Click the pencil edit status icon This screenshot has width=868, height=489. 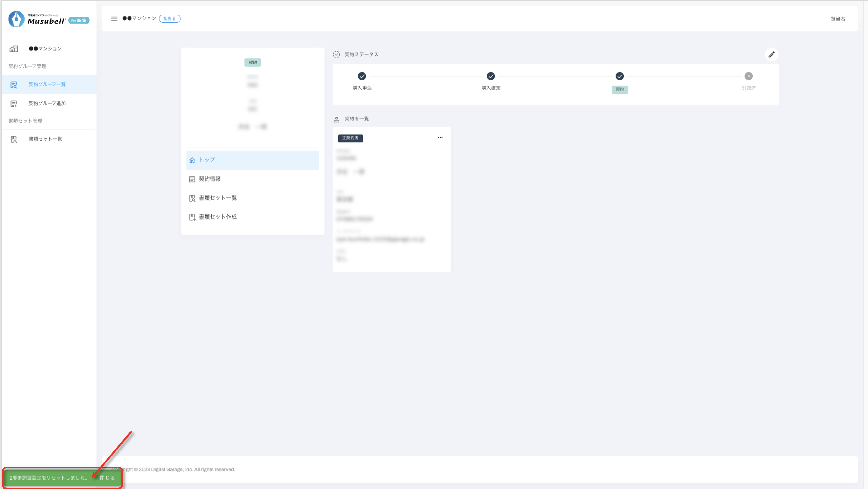(x=771, y=55)
